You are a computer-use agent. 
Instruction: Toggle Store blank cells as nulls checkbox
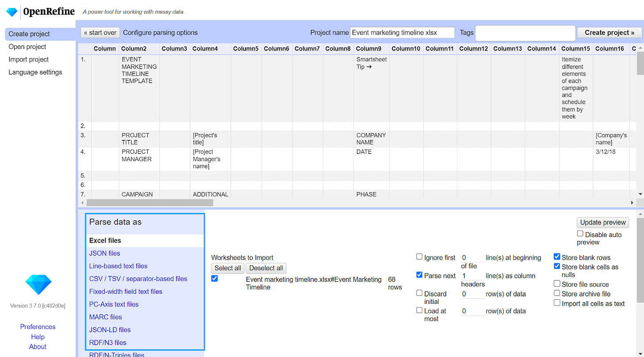pos(557,266)
